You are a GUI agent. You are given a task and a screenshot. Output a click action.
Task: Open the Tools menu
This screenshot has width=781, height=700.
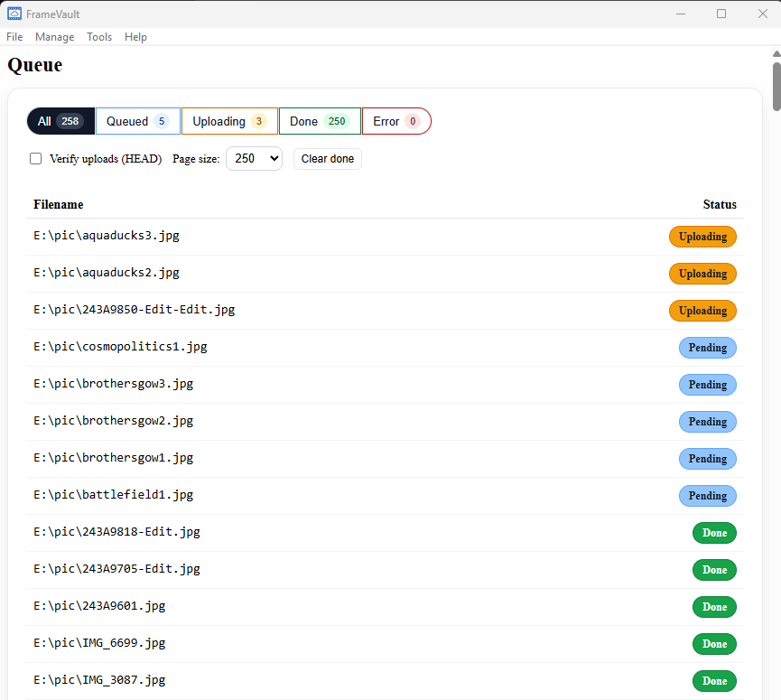click(99, 37)
